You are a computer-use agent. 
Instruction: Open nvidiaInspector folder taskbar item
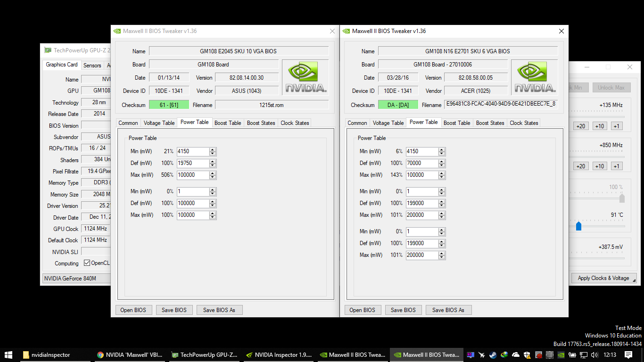tap(55, 355)
